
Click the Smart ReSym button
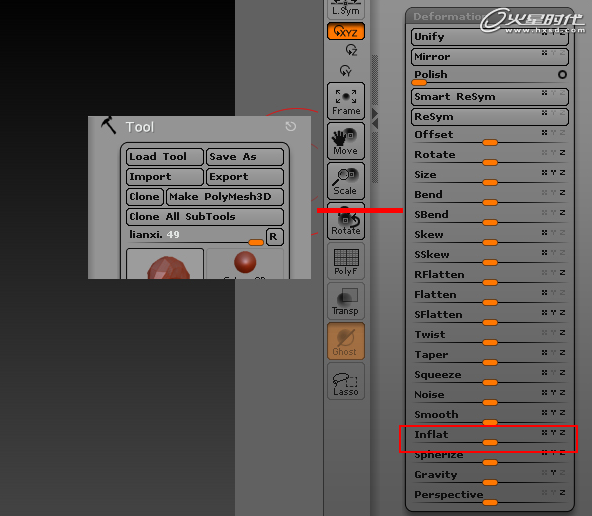pos(490,97)
